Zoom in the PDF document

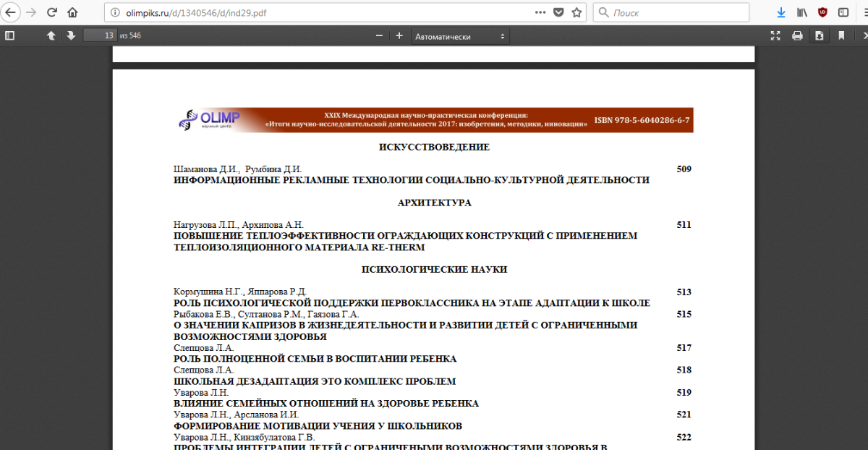pos(399,35)
